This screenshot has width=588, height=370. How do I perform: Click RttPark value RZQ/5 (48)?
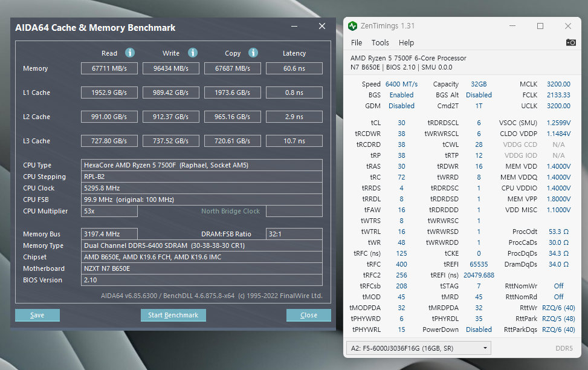pos(558,319)
